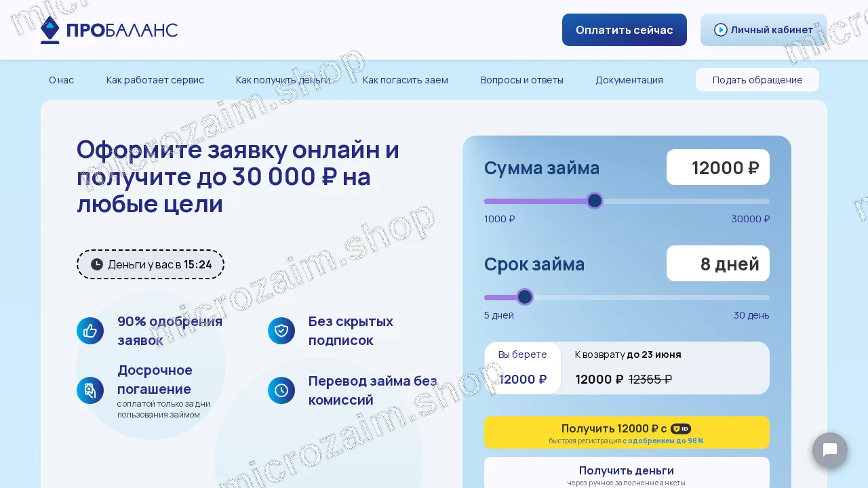Click the 12000 ₽ loan amount field
Screen dimensions: 868x488
(718, 167)
